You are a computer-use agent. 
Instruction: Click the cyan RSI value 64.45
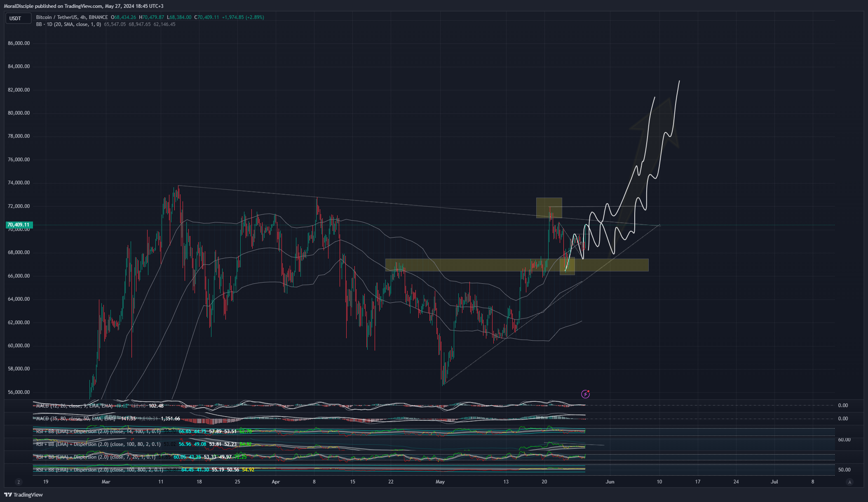point(187,470)
